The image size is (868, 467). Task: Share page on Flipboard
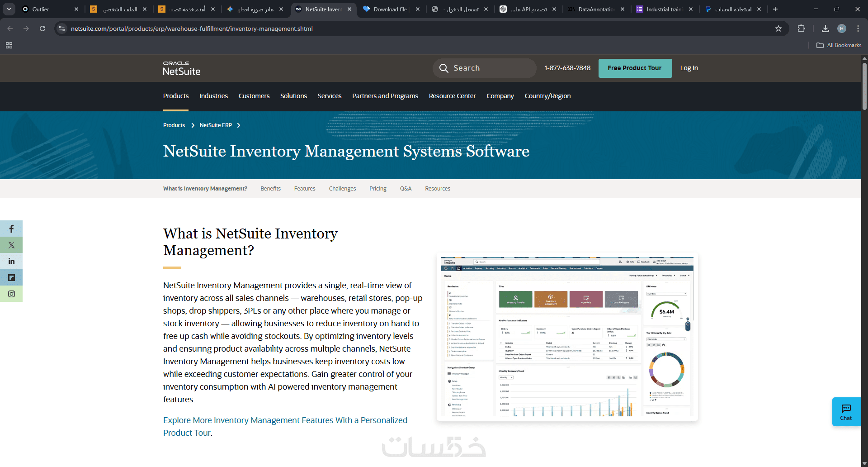tap(11, 278)
